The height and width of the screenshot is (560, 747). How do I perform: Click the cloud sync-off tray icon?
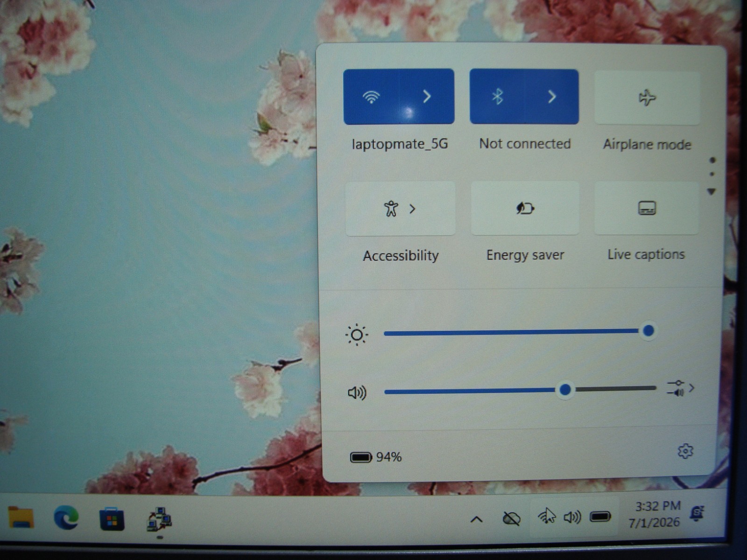click(511, 518)
